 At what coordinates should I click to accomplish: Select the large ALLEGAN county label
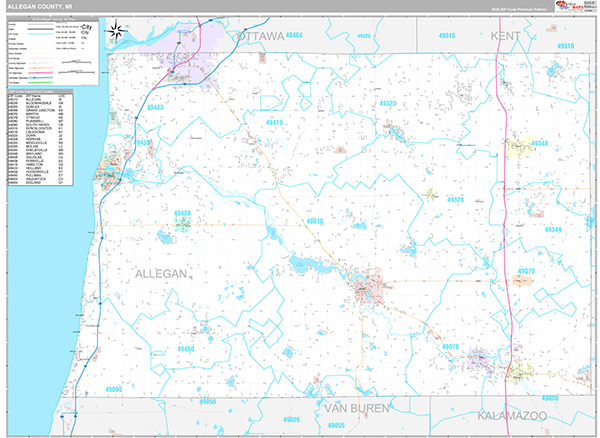pos(161,274)
